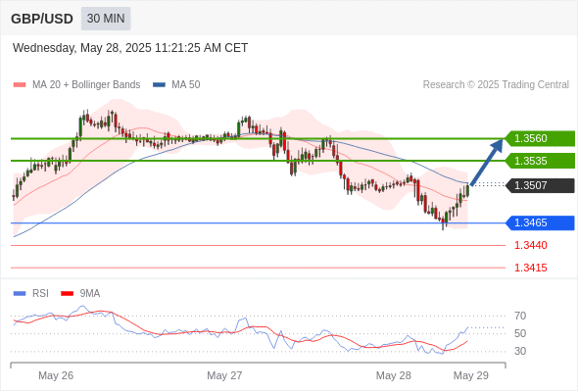
Task: Toggle the RSI legend label
Action: (x=40, y=294)
